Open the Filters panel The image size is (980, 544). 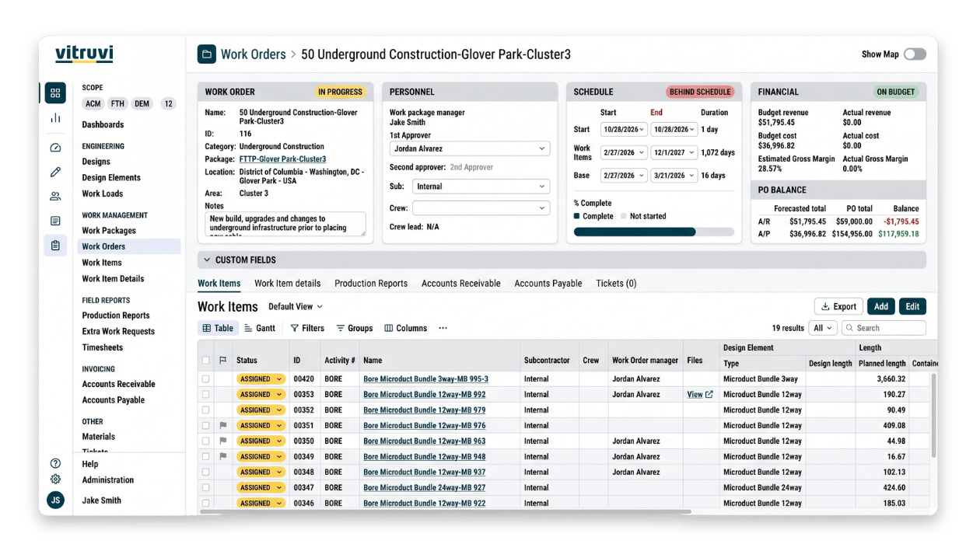pos(307,328)
